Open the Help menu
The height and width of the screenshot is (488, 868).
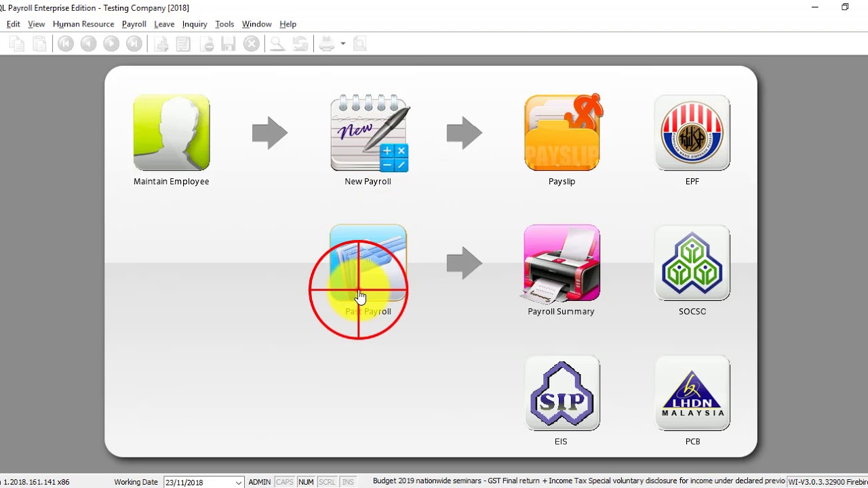click(288, 24)
